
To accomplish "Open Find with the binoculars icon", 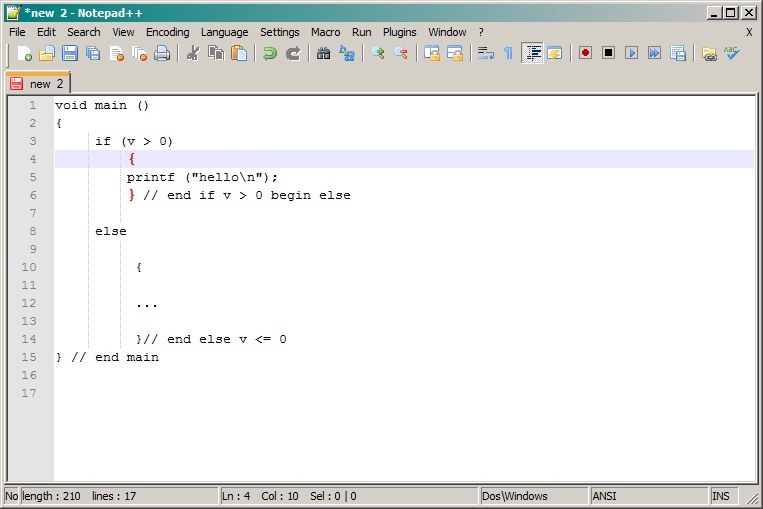I will click(324, 53).
